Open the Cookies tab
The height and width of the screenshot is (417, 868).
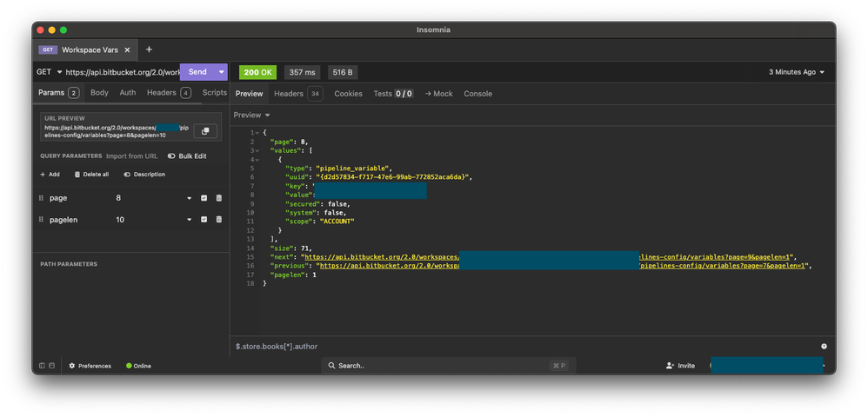pos(348,94)
